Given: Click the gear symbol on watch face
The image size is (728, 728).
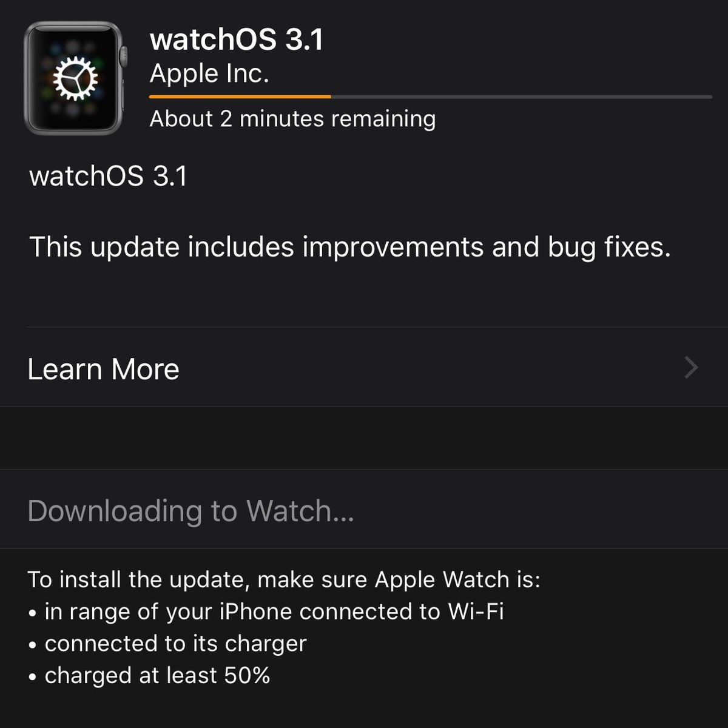Looking at the screenshot, I should 75,79.
